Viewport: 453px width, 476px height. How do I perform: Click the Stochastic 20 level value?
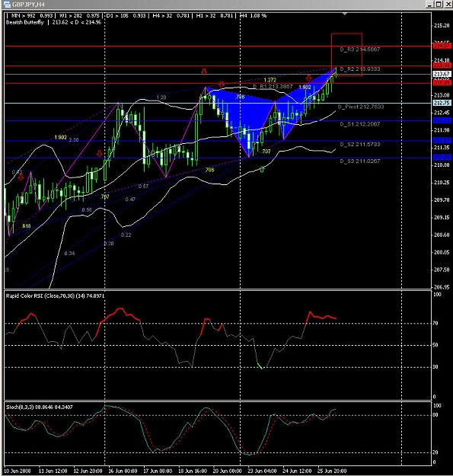tap(435, 452)
